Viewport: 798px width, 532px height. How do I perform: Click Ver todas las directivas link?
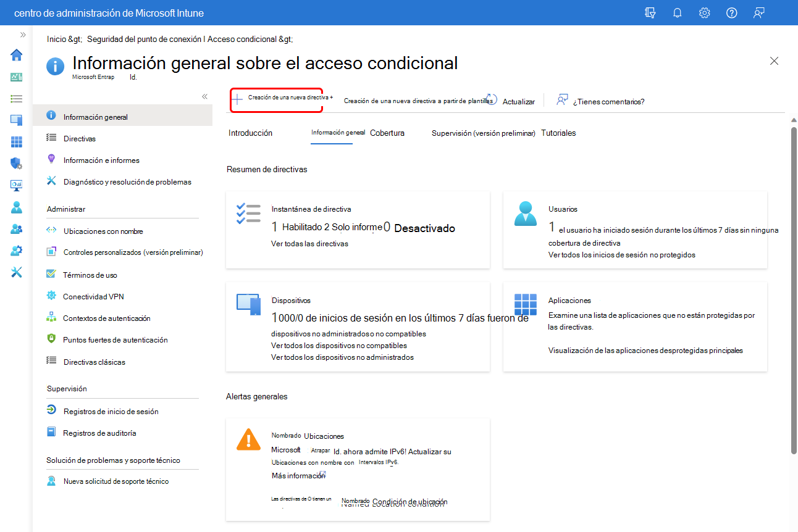pyautogui.click(x=309, y=243)
